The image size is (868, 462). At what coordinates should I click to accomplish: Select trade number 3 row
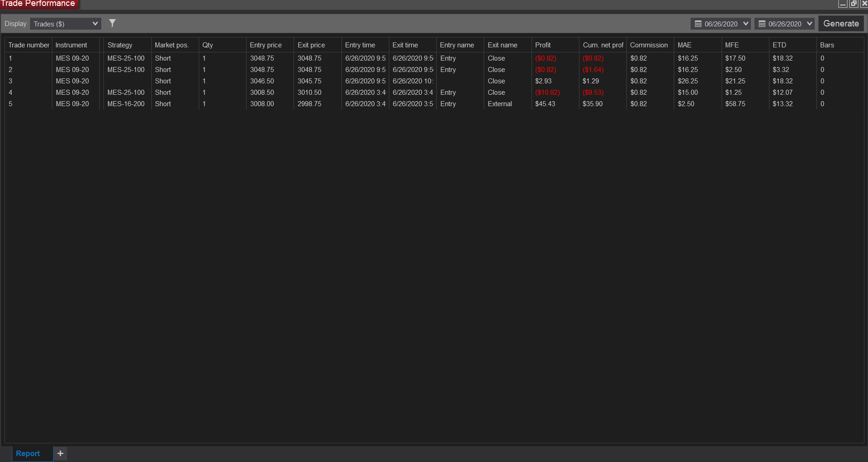pos(434,81)
